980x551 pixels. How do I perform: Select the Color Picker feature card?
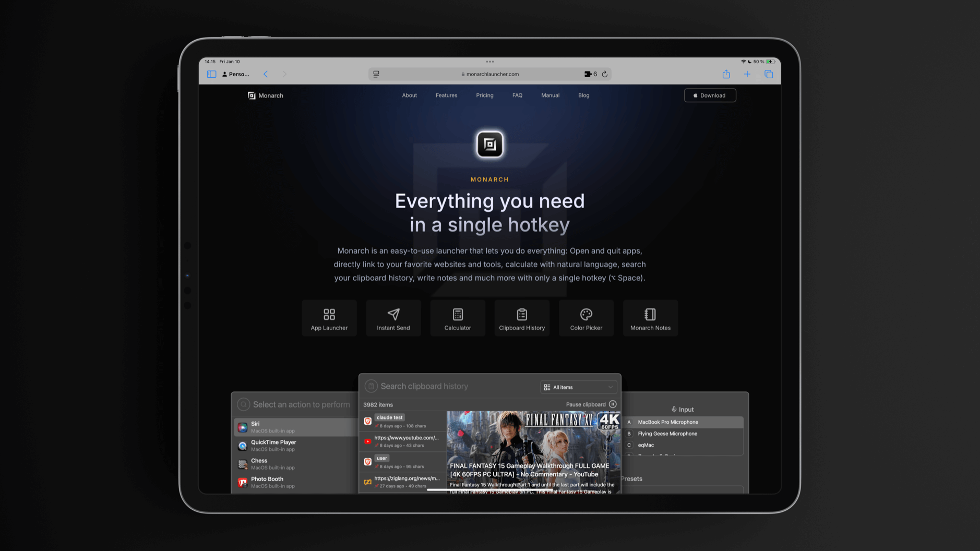tap(586, 318)
